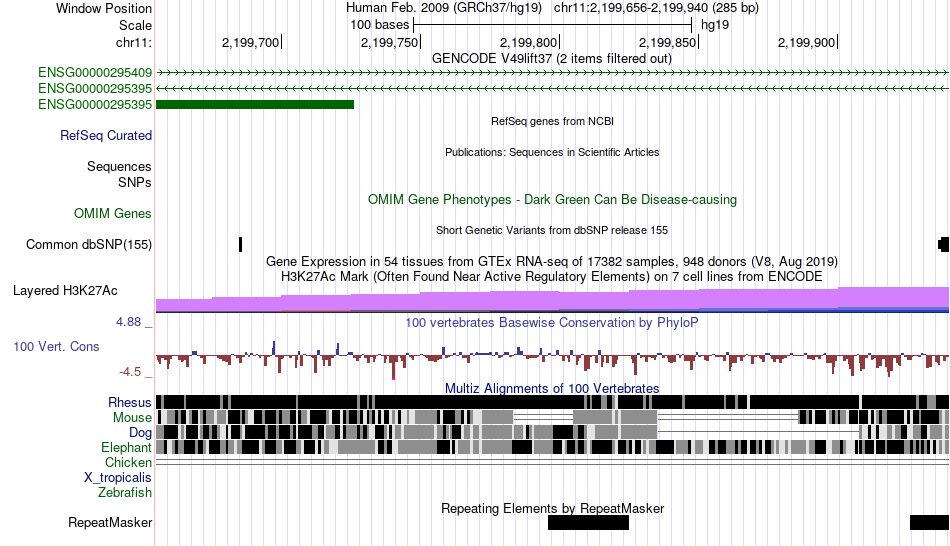Screen dimensions: 950x546
Task: Click the Multiz Alignments of 100 Vertebrates title
Action: click(x=552, y=388)
